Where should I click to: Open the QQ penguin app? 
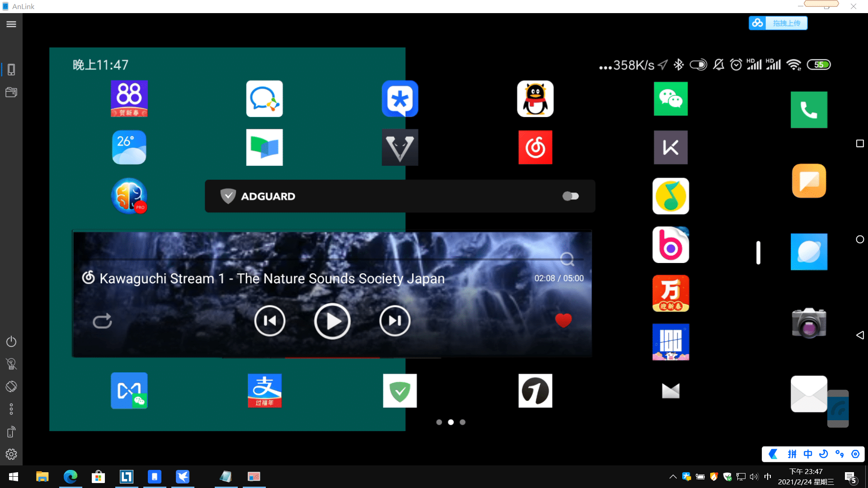click(535, 99)
